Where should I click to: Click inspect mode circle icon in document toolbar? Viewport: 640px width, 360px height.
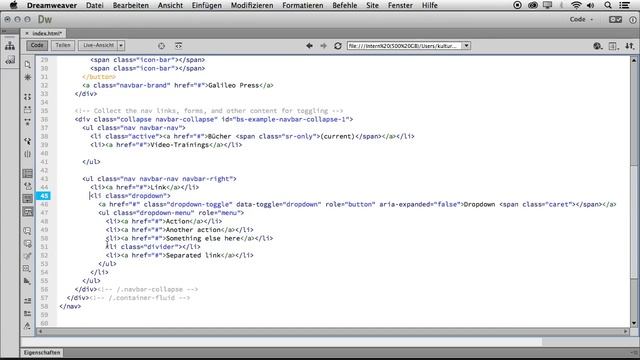[x=162, y=46]
